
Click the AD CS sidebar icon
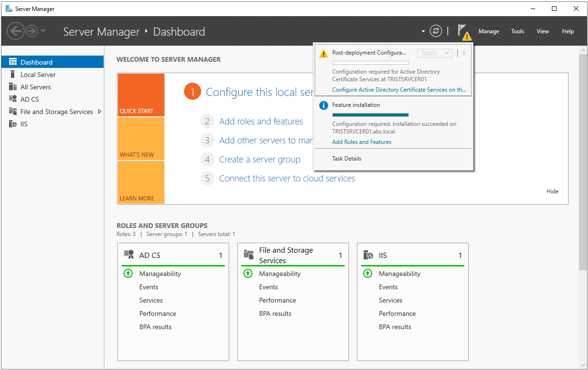click(13, 99)
